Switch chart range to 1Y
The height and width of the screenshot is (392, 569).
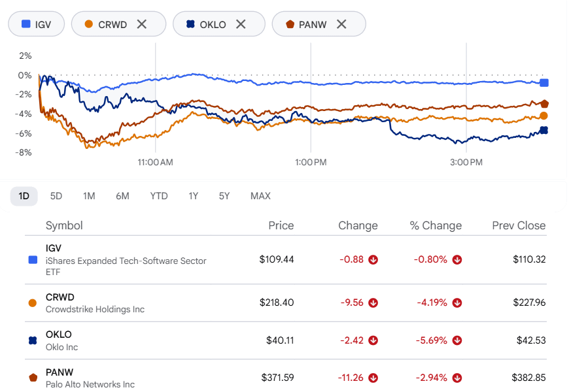point(194,196)
